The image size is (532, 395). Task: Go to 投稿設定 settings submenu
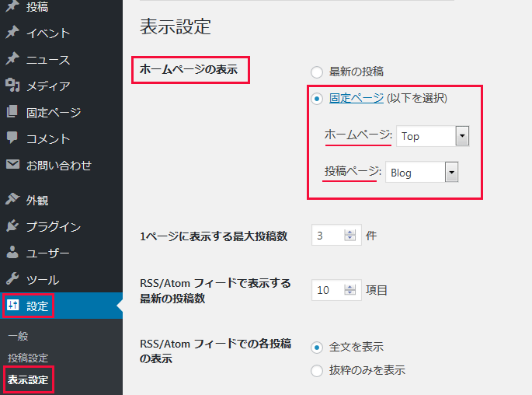[x=28, y=358]
